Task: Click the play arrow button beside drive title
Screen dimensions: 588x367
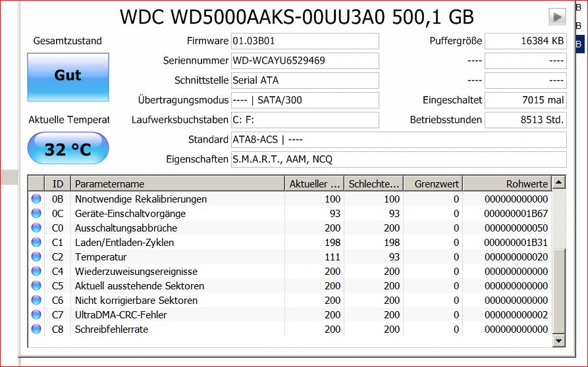Action: tap(557, 17)
